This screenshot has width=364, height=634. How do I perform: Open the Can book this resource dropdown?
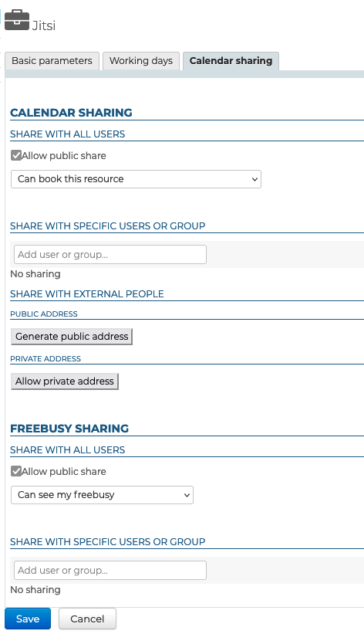point(136,179)
